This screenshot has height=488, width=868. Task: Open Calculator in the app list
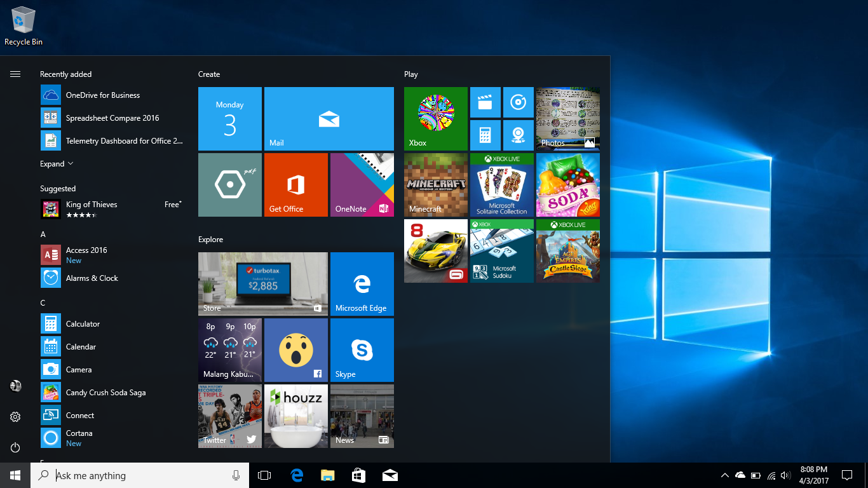pos(113,324)
